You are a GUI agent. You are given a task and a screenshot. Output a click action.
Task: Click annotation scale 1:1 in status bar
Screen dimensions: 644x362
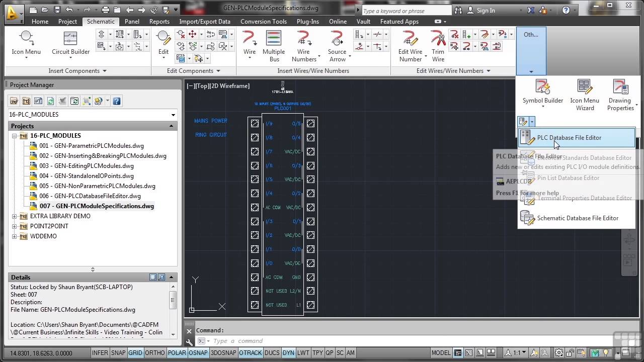[517, 353]
